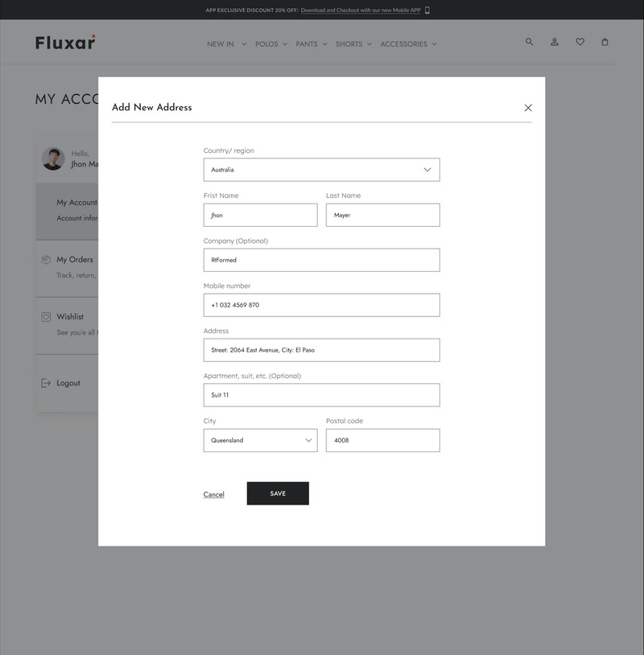Select the search icon

[529, 42]
